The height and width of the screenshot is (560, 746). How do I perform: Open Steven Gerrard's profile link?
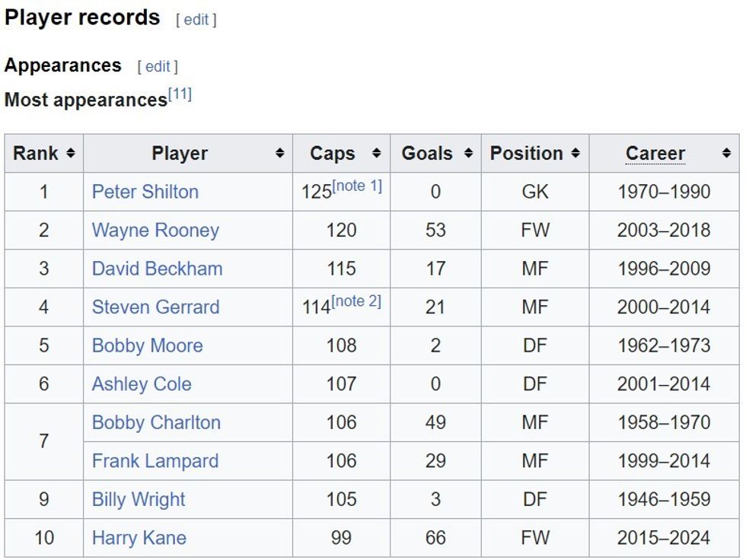point(155,307)
